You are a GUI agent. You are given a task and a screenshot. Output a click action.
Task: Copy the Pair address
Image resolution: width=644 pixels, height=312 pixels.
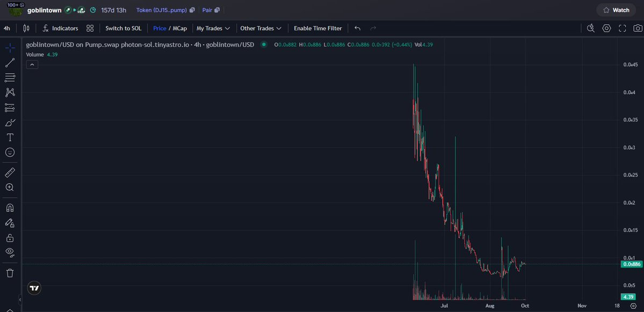click(217, 10)
